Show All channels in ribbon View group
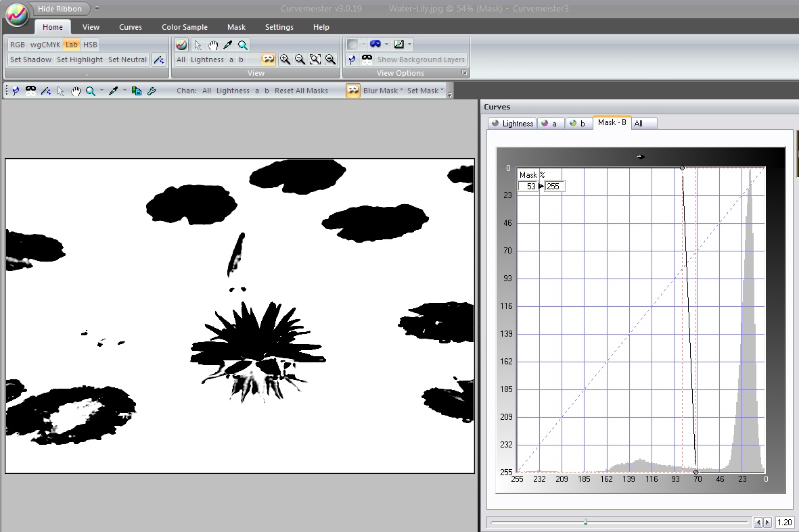 click(x=181, y=59)
